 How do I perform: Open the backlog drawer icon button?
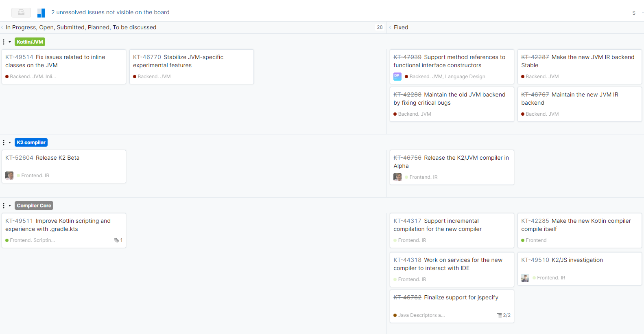(21, 13)
